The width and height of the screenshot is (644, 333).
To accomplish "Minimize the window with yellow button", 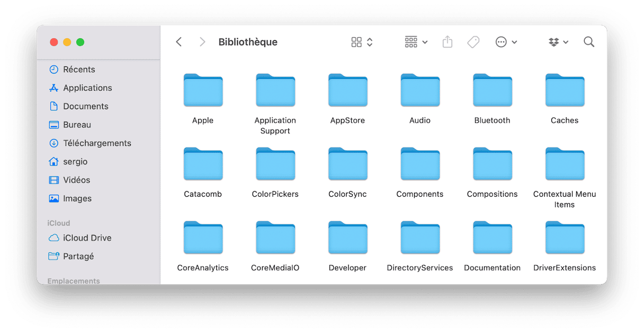I will click(x=67, y=42).
